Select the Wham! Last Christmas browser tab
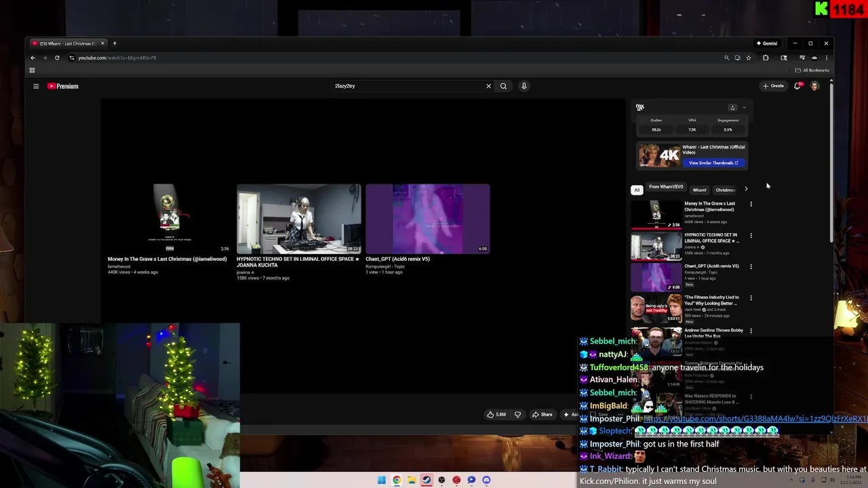868x488 pixels. point(68,43)
